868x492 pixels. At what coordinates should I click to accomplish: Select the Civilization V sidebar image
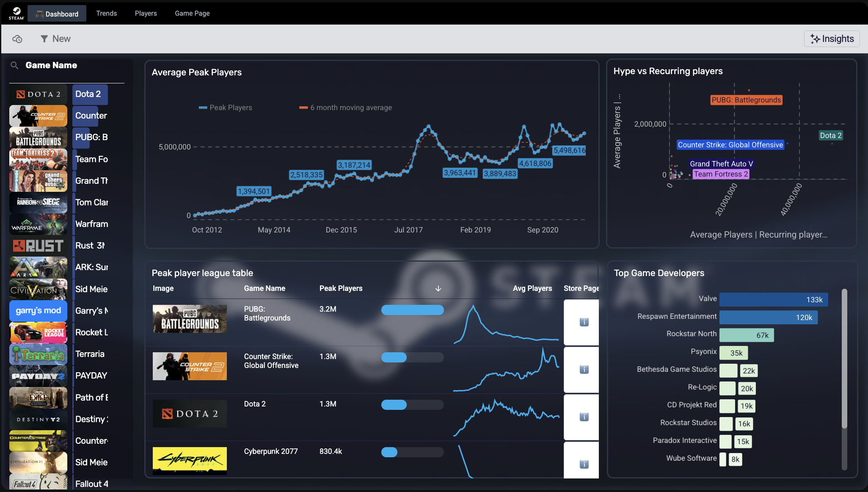[38, 289]
